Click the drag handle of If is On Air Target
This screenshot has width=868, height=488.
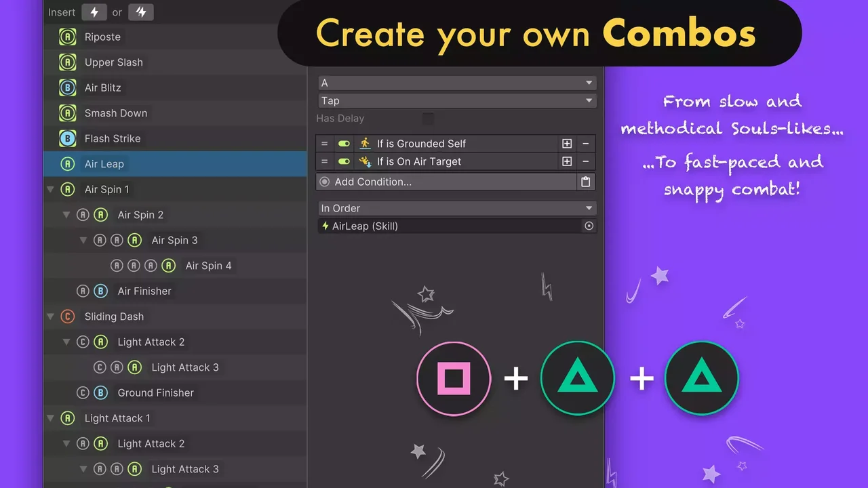coord(325,161)
